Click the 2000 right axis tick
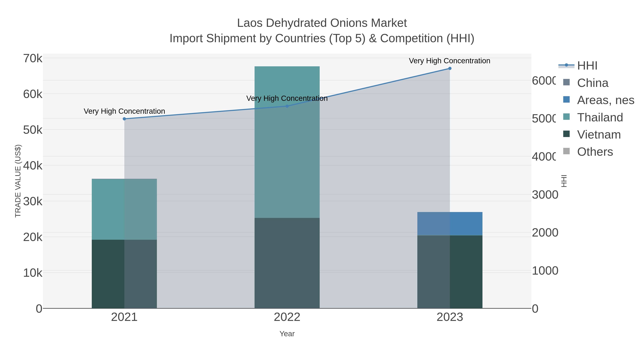Image resolution: width=644 pixels, height=362 pixels. click(545, 233)
